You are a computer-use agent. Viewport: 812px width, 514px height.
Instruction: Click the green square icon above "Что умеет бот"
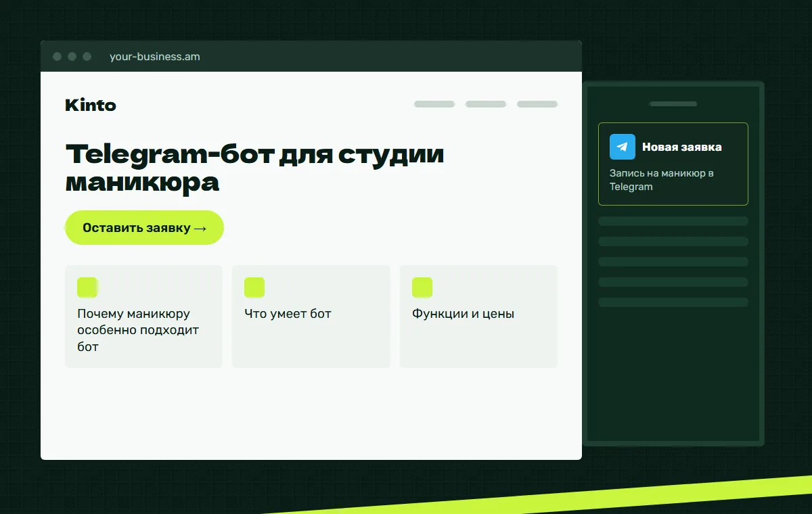tap(254, 287)
